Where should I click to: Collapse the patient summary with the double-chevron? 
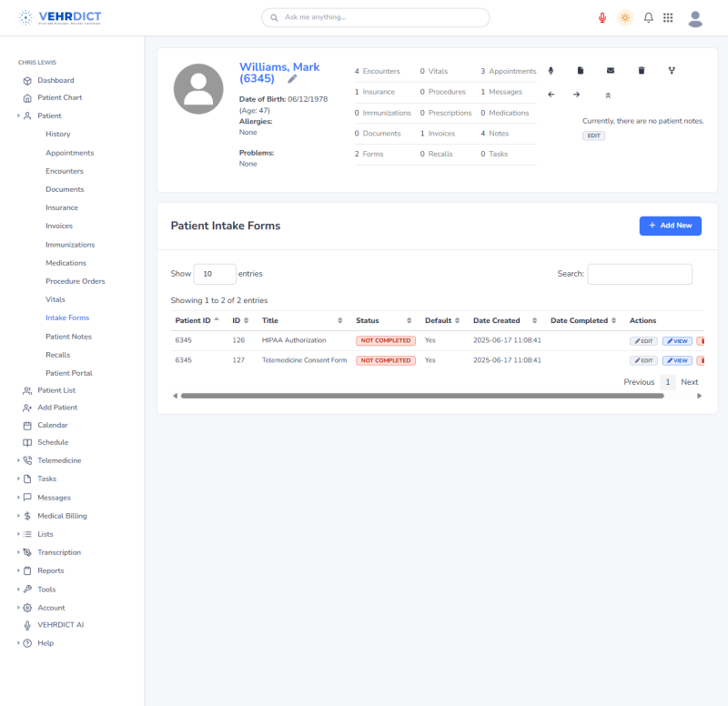(x=608, y=94)
